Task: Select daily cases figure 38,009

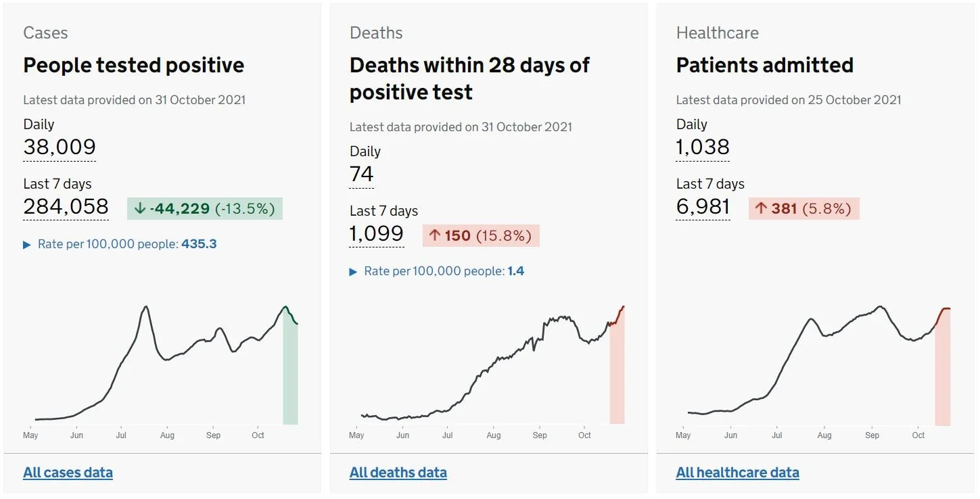Action: click(x=60, y=147)
